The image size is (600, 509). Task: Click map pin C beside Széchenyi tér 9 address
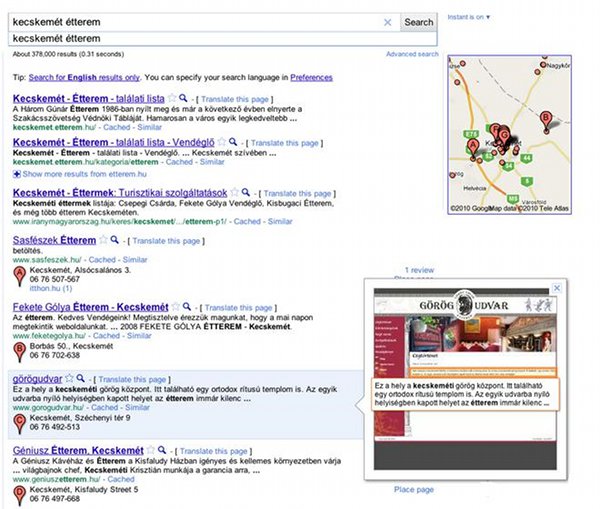point(20,424)
